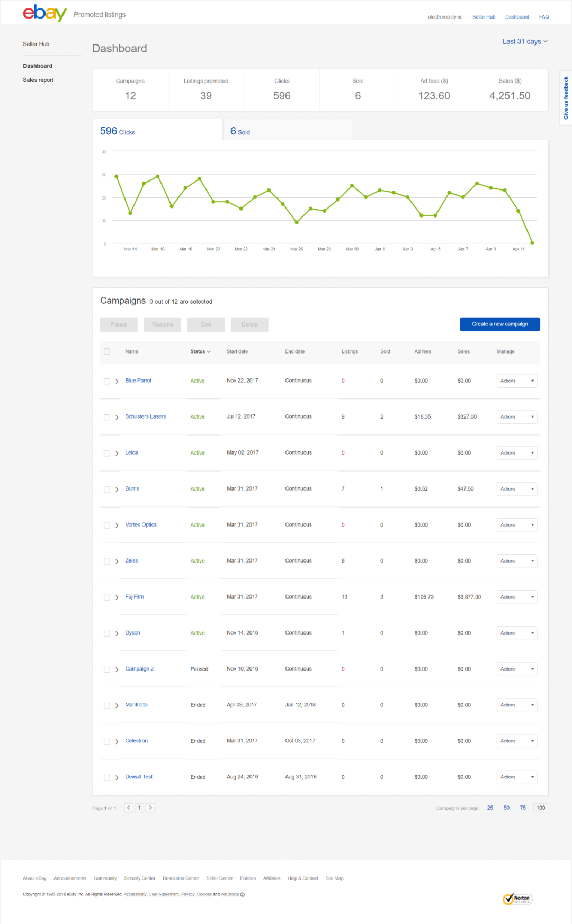The height and width of the screenshot is (924, 572).
Task: Open Actions dropdown for Campaign 2
Action: click(x=517, y=669)
